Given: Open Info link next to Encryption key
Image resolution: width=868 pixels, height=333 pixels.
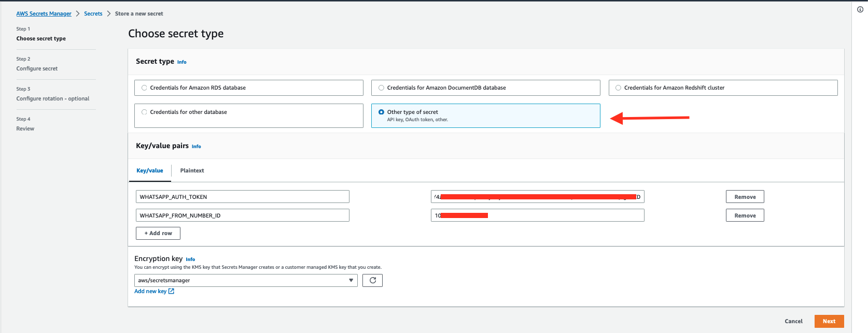Looking at the screenshot, I should [190, 259].
